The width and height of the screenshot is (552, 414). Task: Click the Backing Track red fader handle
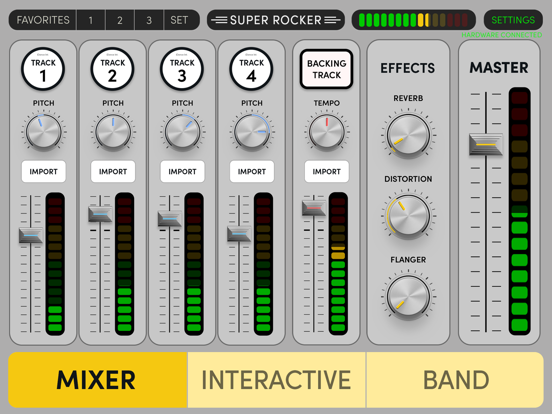(x=314, y=208)
